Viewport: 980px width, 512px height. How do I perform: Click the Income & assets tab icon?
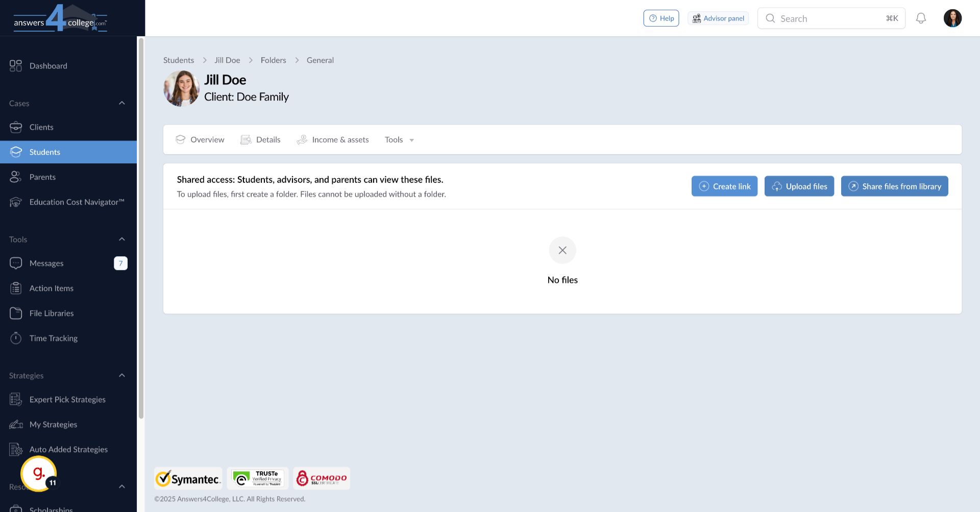(x=302, y=140)
